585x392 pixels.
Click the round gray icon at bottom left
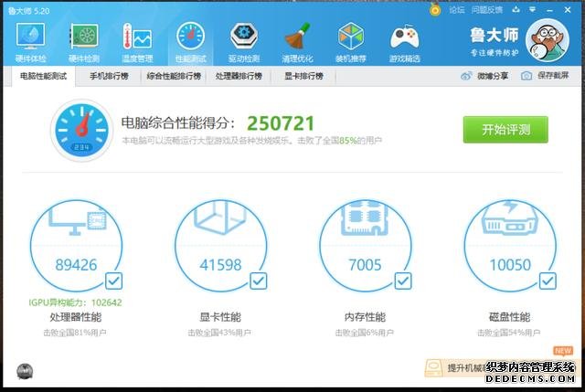[25, 371]
